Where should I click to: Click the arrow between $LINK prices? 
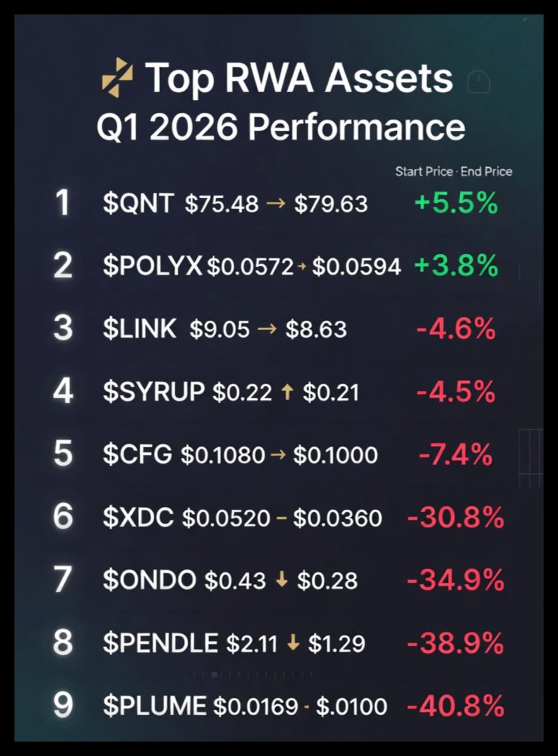(x=268, y=329)
